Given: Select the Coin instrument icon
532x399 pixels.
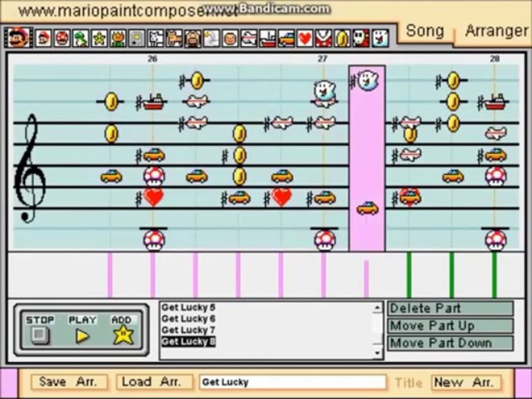Looking at the screenshot, I should click(x=342, y=38).
